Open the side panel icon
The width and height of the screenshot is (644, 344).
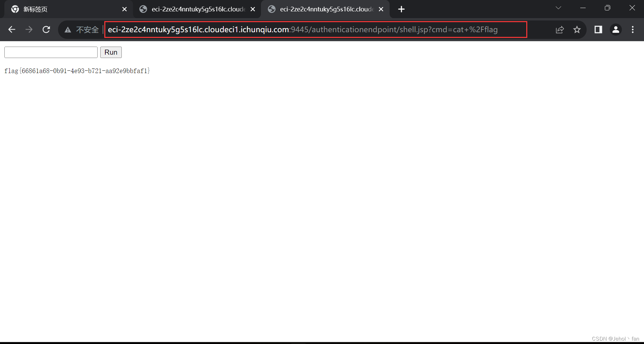(x=598, y=30)
